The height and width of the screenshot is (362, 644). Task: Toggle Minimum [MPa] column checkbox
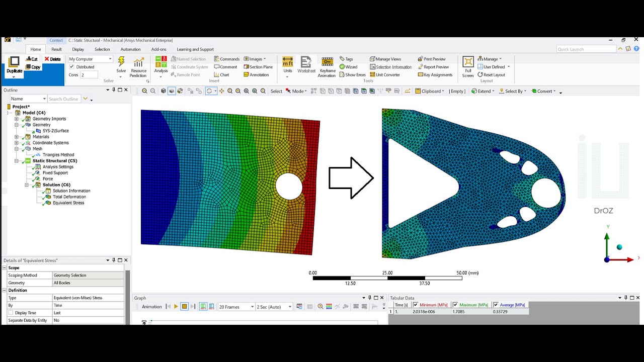tap(416, 305)
